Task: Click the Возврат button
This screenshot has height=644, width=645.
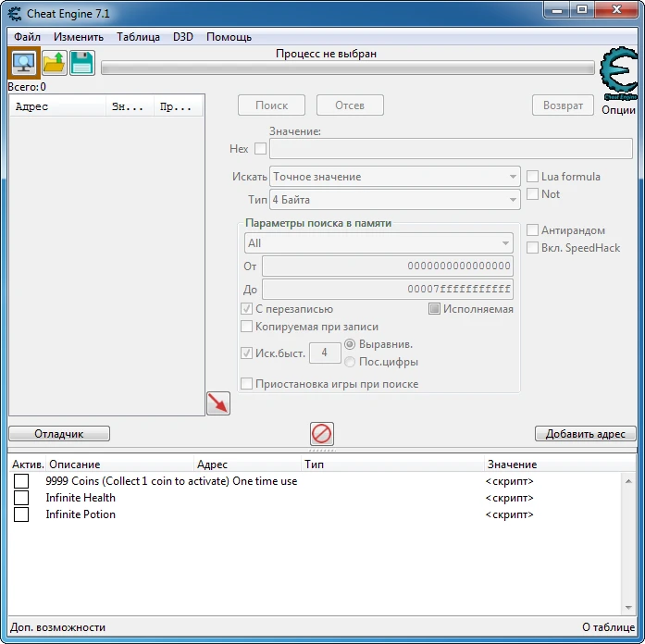Action: pos(563,105)
